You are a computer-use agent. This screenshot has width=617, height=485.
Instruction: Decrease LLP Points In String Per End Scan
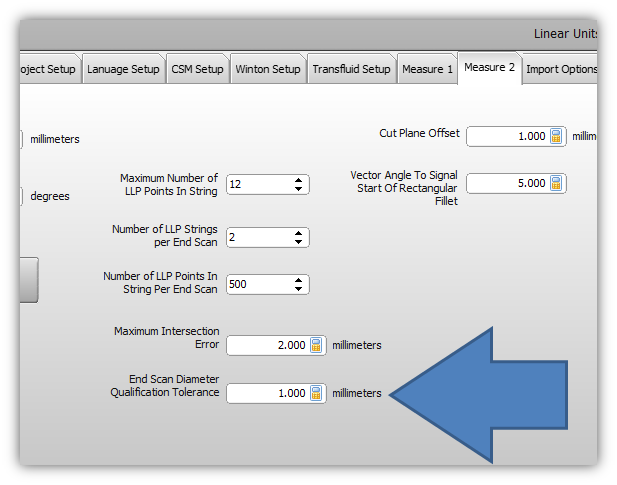298,289
